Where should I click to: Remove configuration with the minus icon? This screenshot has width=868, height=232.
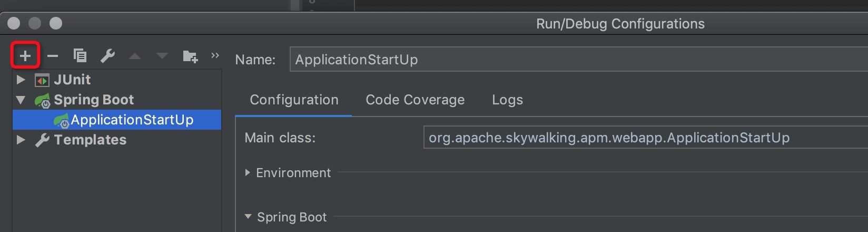pyautogui.click(x=53, y=56)
